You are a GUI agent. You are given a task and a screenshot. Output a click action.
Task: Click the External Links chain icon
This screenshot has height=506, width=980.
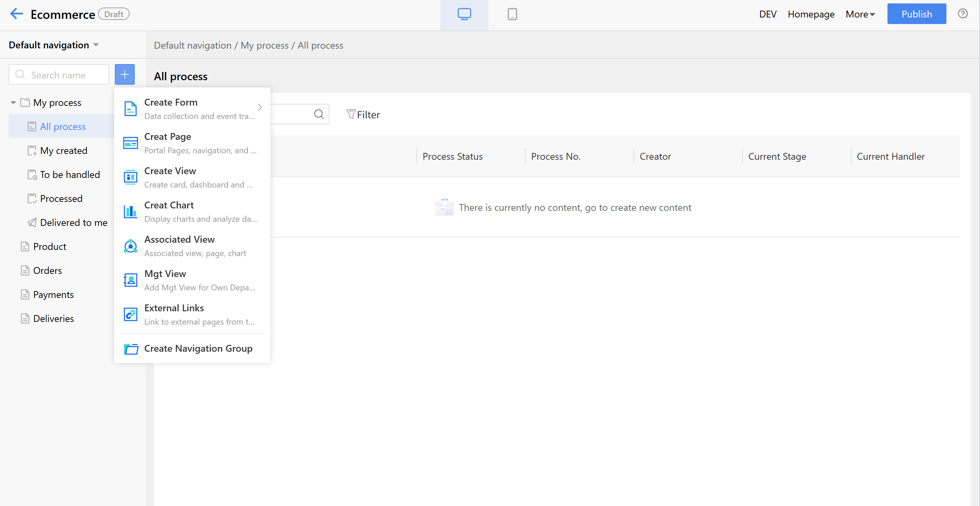tap(131, 314)
